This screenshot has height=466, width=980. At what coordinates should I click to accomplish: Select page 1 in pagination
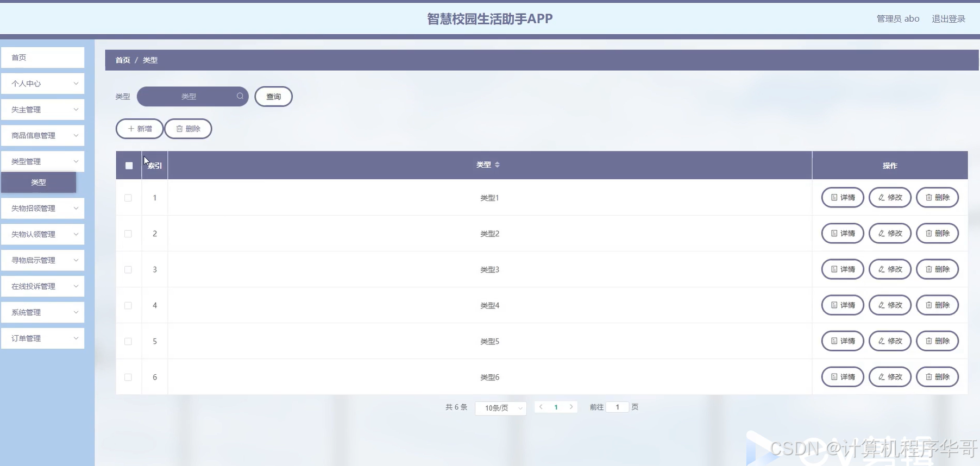(x=556, y=407)
